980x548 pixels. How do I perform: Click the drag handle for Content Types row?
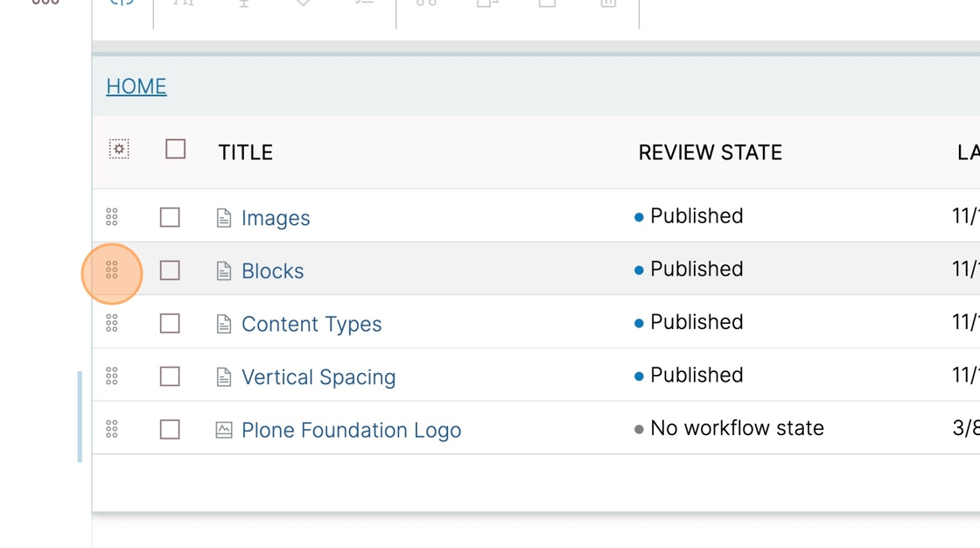[x=112, y=323]
